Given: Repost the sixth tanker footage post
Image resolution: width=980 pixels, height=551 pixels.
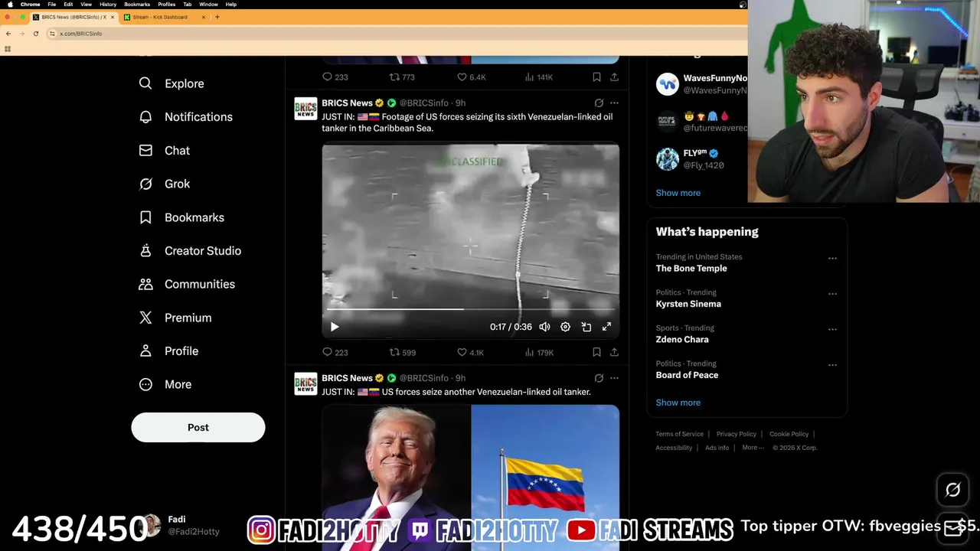Looking at the screenshot, I should 403,352.
